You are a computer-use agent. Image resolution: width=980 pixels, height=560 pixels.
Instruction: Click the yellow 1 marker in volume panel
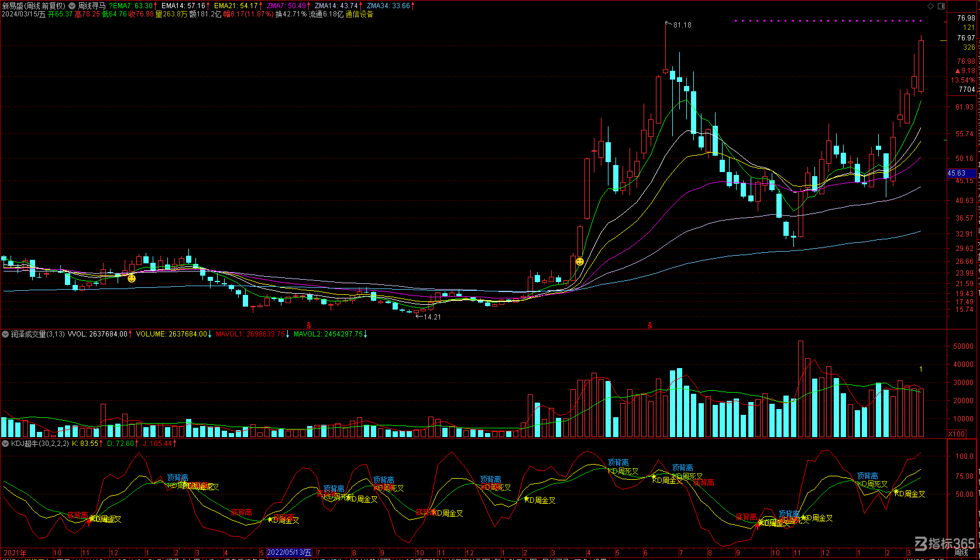pos(921,369)
